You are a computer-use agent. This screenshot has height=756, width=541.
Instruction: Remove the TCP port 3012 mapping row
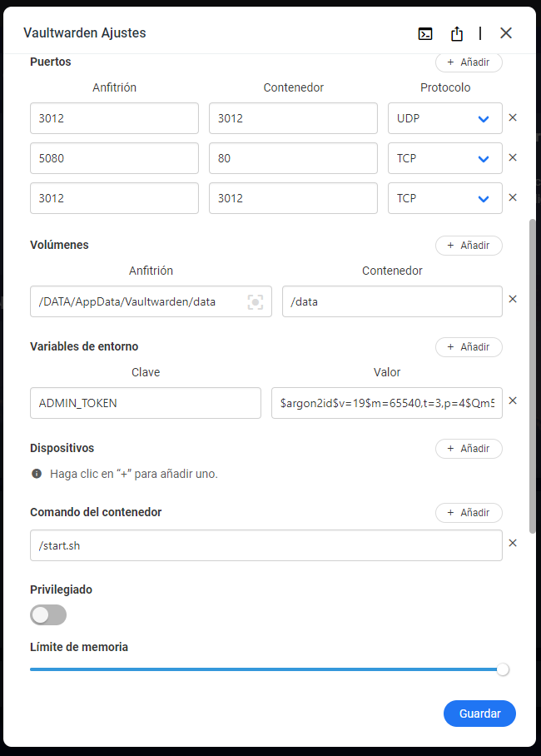tap(514, 197)
